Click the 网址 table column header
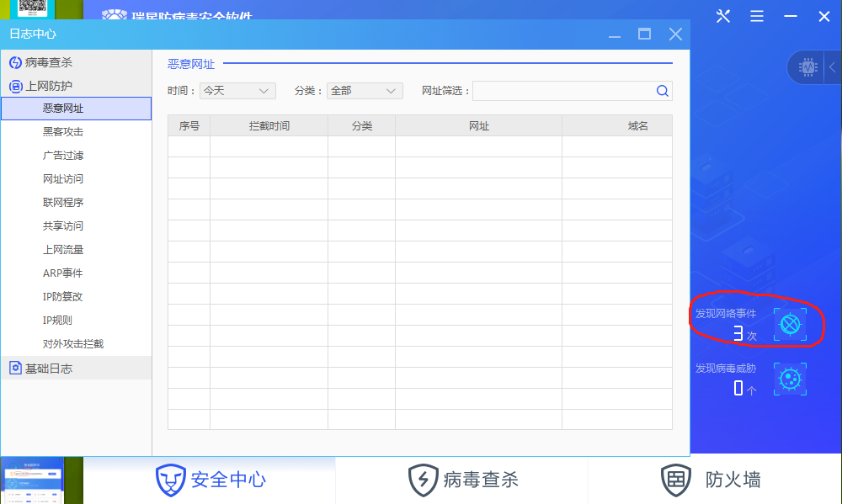 tap(479, 125)
